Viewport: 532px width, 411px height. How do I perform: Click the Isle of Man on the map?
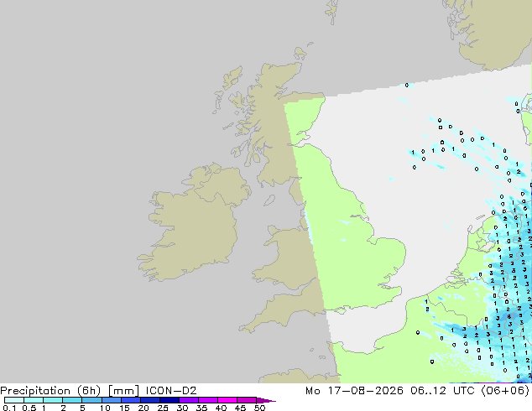click(269, 200)
